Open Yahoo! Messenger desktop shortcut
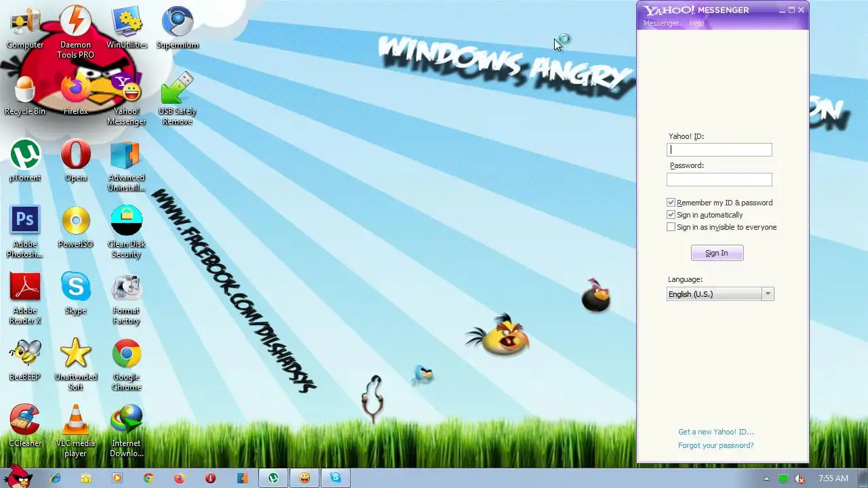868x488 pixels. coord(126,99)
